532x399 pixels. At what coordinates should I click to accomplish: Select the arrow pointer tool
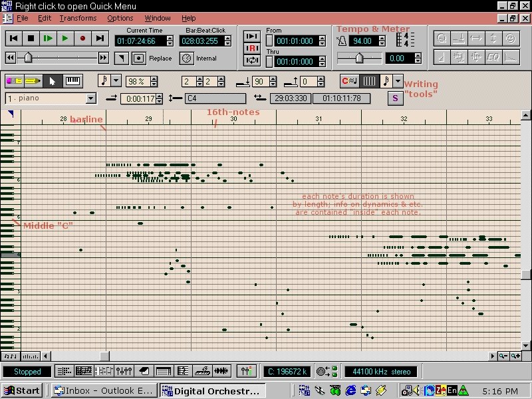54,81
